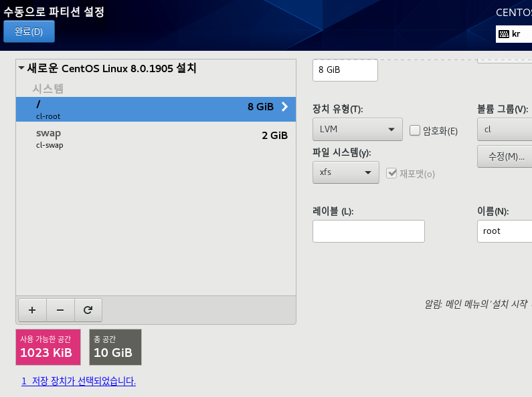This screenshot has width=532, height=397.
Task: Select the swap cl-swap partition row
Action: pyautogui.click(x=156, y=138)
